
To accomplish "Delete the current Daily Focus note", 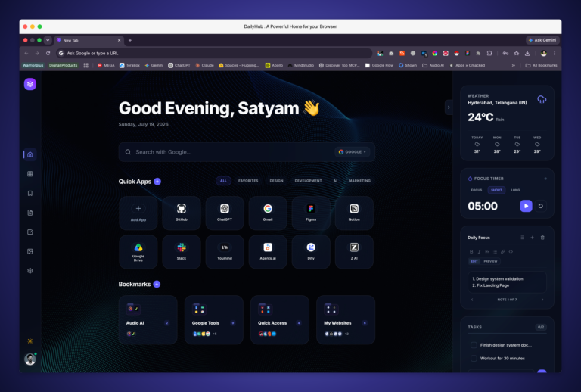I will click(542, 238).
